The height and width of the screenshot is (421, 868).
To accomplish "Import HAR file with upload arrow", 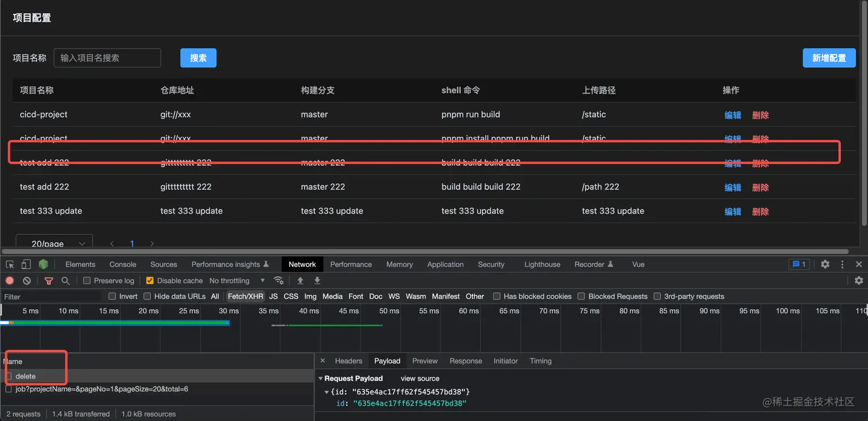I will click(x=300, y=280).
